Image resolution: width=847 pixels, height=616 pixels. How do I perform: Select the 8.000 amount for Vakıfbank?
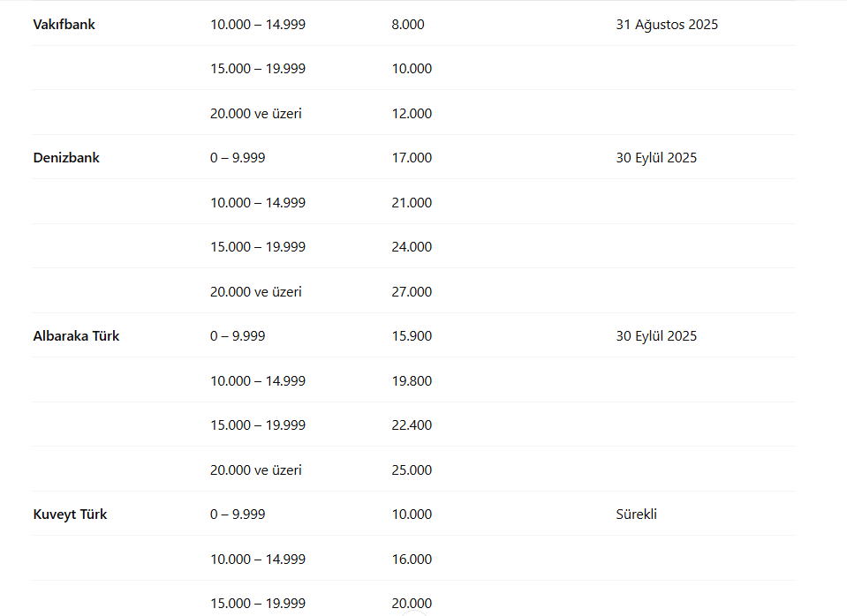click(x=408, y=25)
